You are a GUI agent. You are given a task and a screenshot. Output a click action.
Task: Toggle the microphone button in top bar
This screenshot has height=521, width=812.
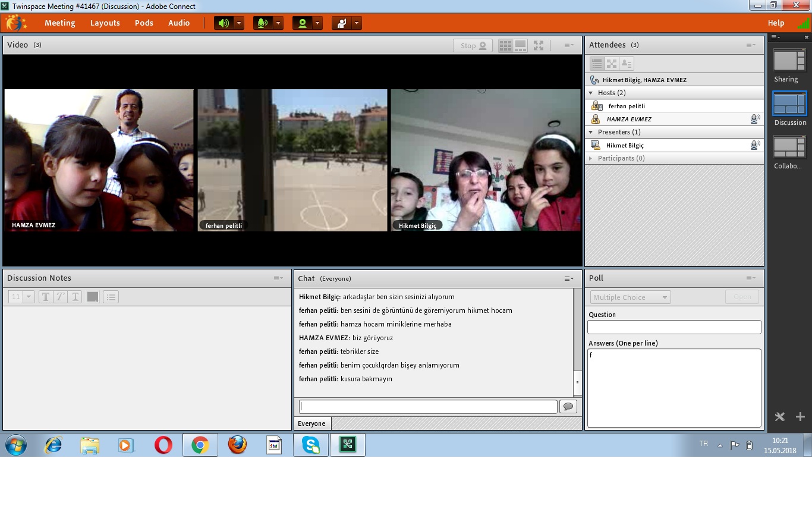(262, 23)
